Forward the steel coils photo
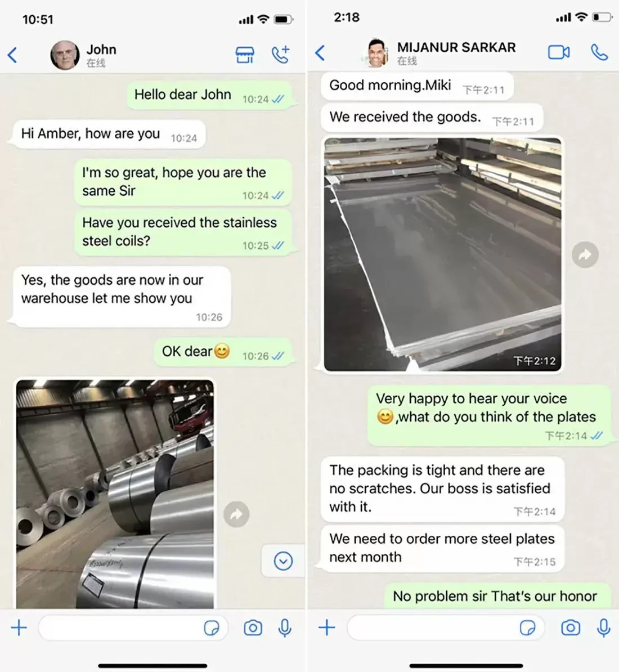This screenshot has height=672, width=619. (236, 514)
